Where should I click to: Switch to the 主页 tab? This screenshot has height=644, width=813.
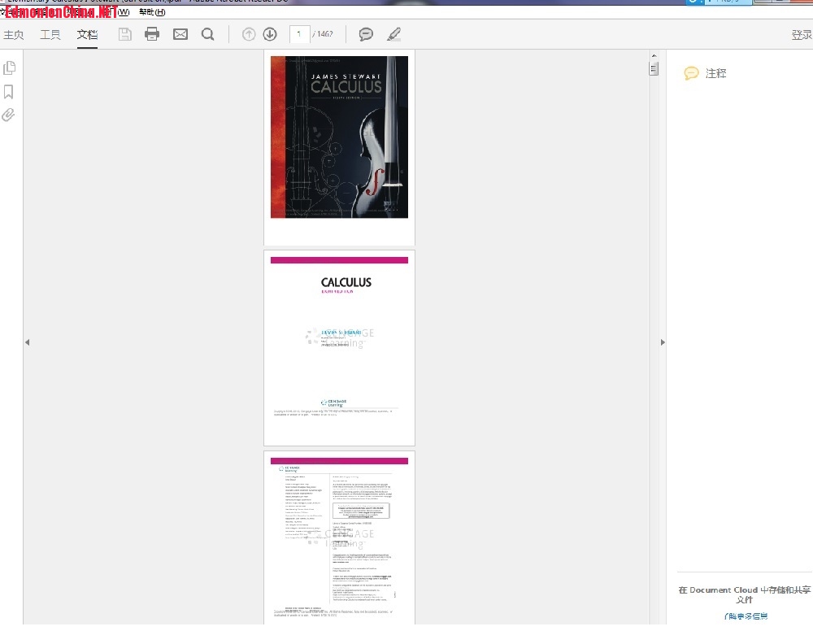tap(14, 35)
